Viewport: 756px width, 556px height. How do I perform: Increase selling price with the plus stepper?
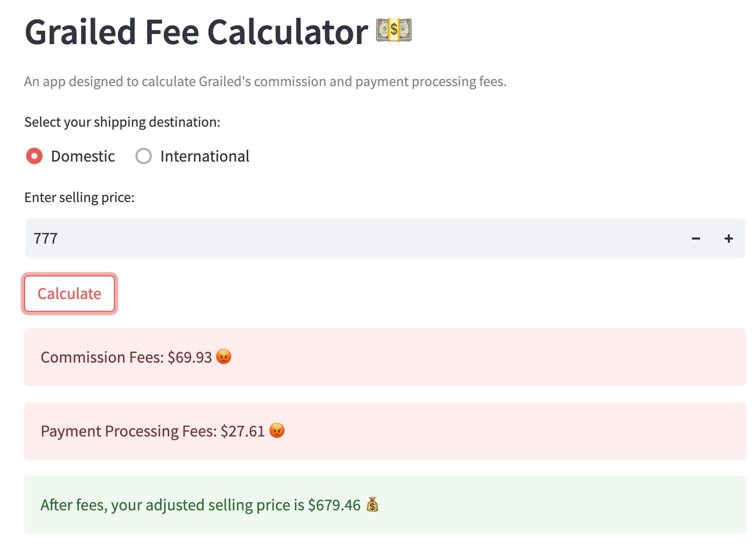pyautogui.click(x=728, y=238)
